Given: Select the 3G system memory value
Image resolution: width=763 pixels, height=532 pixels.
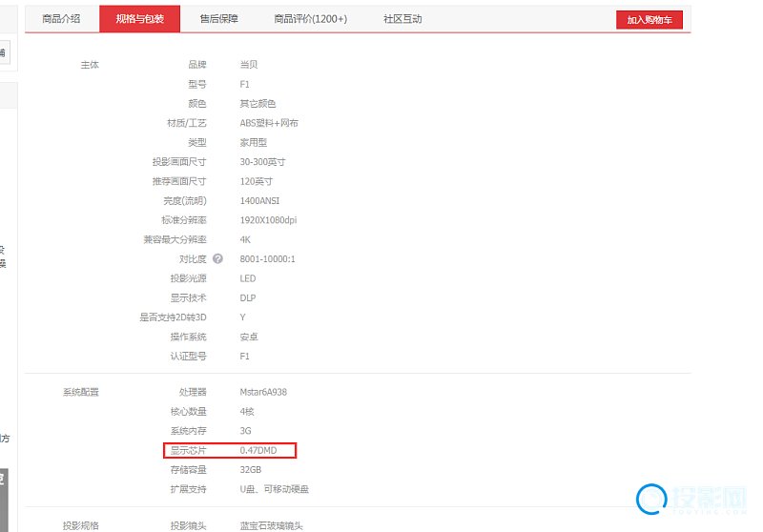Looking at the screenshot, I should click(x=245, y=431).
